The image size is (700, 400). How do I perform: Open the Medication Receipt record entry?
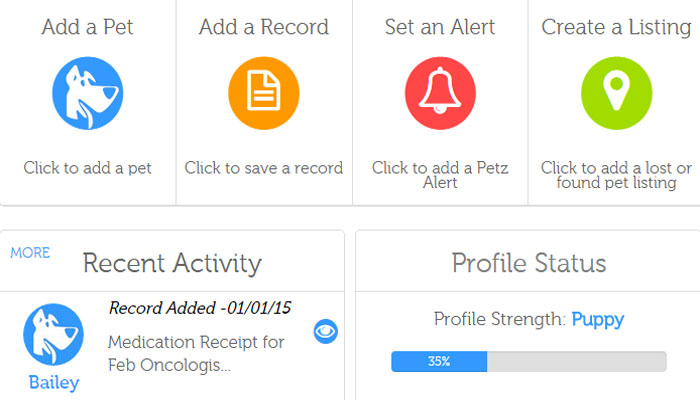point(196,354)
